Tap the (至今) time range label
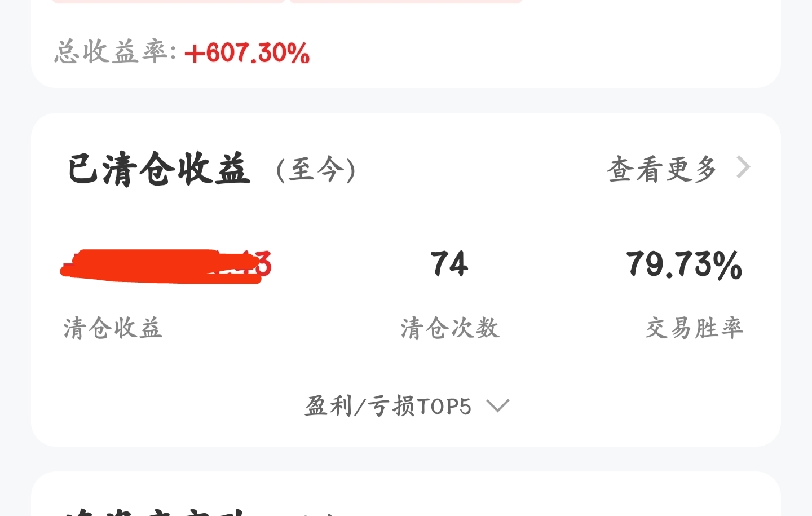The height and width of the screenshot is (516, 812). point(316,169)
